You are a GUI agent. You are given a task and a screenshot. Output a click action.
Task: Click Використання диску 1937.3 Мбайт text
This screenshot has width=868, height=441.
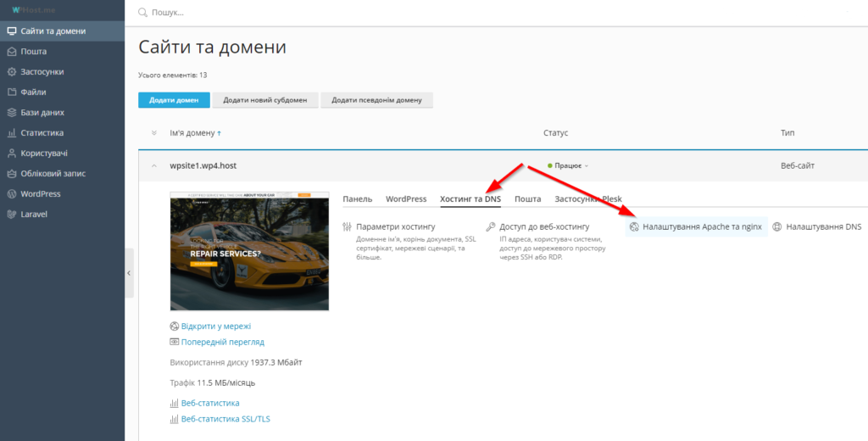click(x=236, y=362)
